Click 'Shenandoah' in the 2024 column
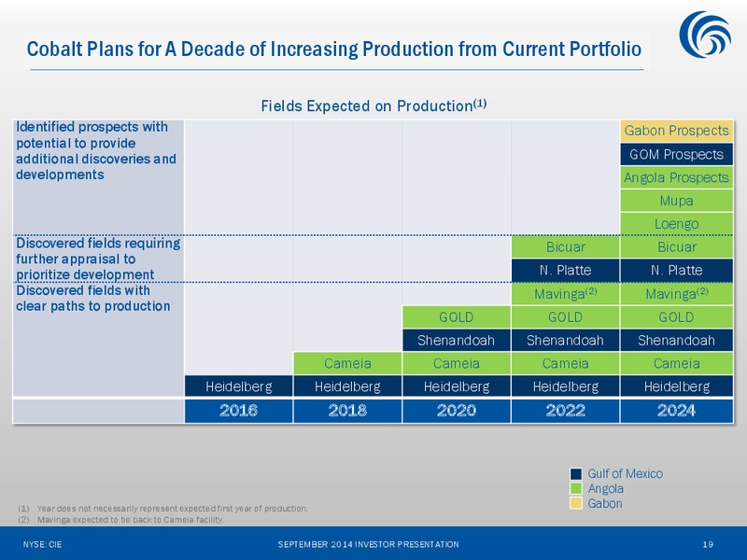This screenshot has width=747, height=560. tap(676, 341)
